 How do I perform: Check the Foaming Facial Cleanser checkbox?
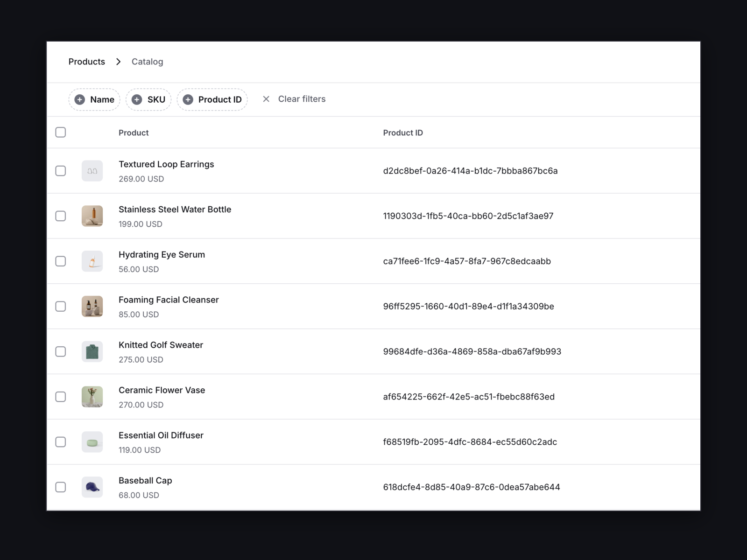point(61,307)
